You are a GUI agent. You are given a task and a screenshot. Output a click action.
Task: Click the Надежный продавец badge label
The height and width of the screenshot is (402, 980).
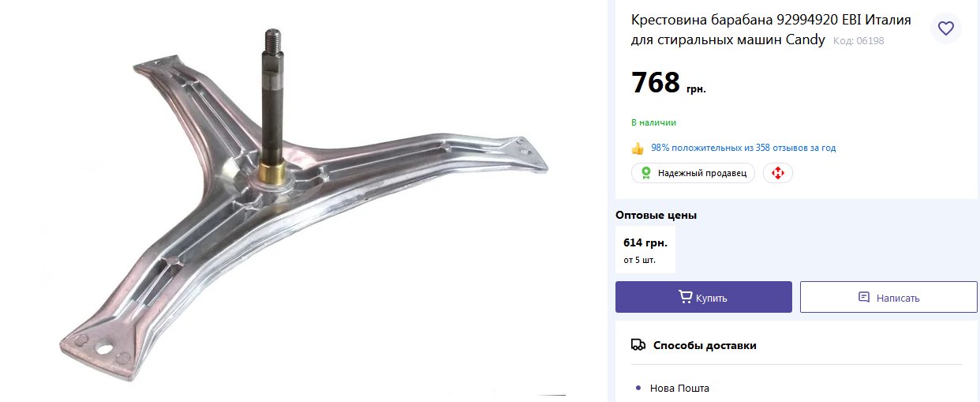(701, 173)
